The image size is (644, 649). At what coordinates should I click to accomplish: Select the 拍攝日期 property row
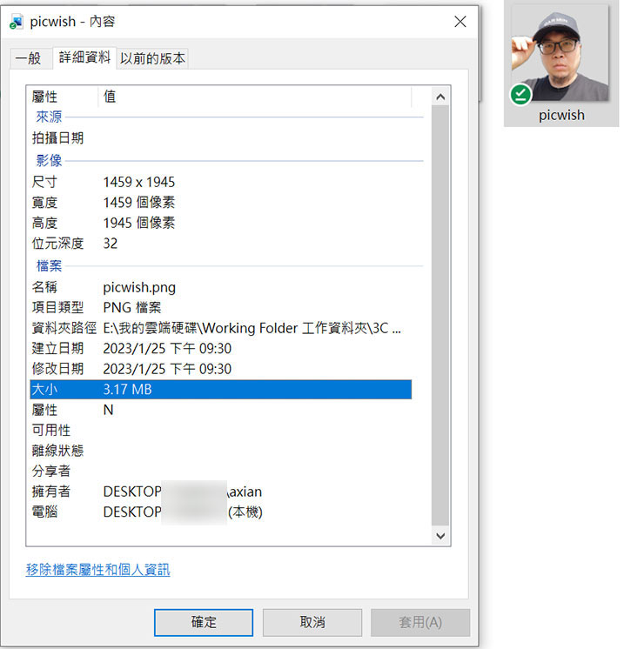(x=221, y=137)
